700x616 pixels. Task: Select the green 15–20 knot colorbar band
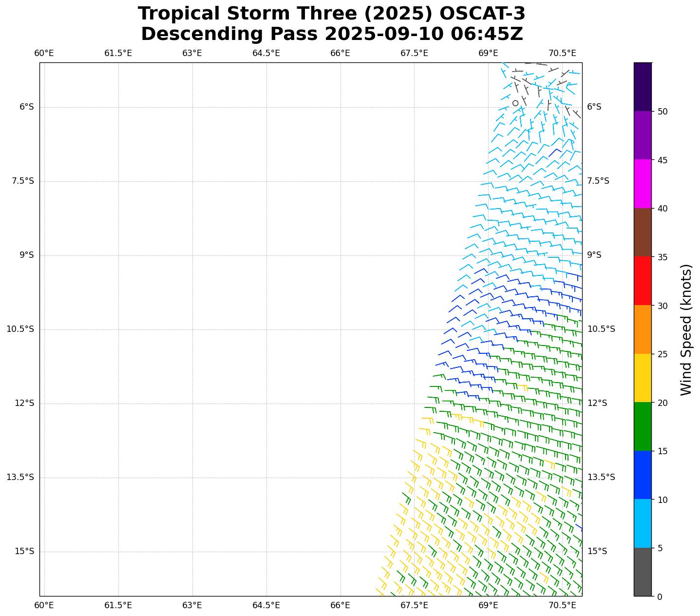pos(642,426)
